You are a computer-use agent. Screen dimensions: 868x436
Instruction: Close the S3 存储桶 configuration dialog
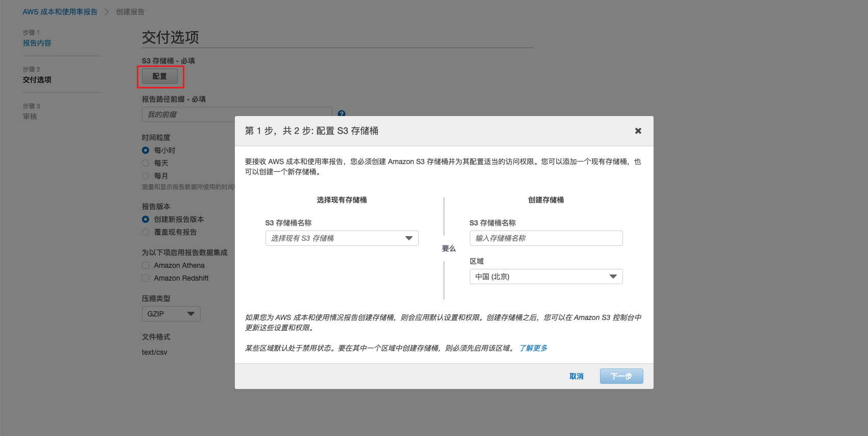[x=638, y=131]
